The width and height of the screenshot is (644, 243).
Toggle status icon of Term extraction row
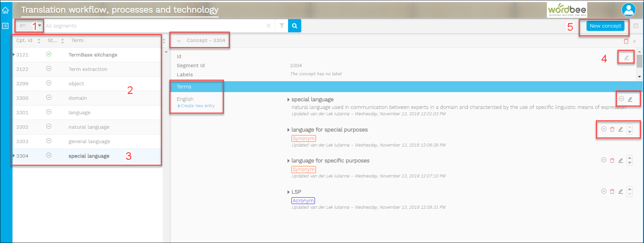tap(49, 69)
